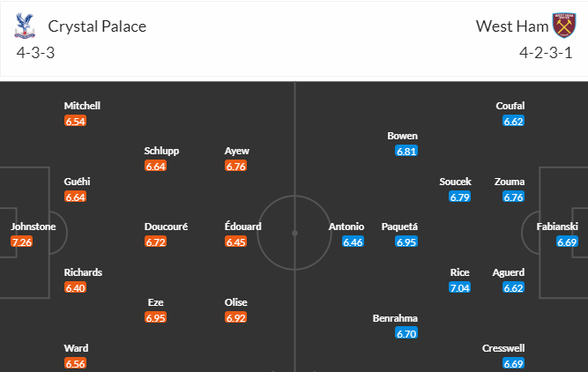Image resolution: width=588 pixels, height=372 pixels.
Task: Open Olise's player details
Action: 236,302
